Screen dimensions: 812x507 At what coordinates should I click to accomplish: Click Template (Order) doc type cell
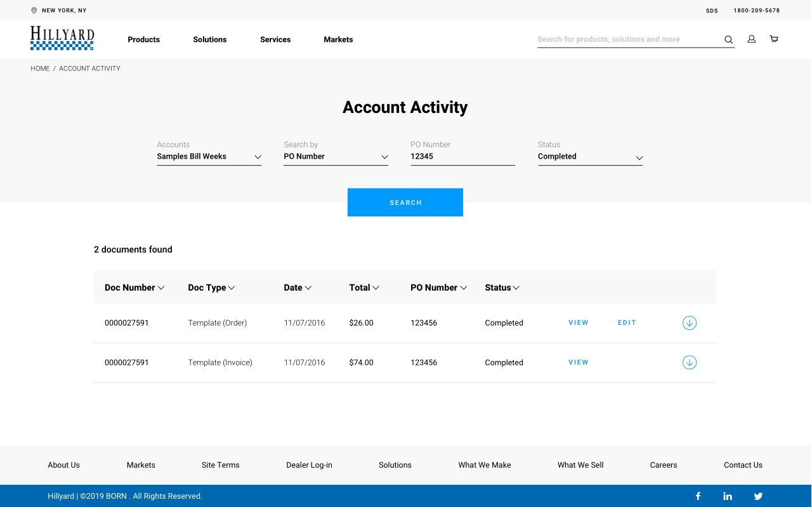(x=218, y=323)
